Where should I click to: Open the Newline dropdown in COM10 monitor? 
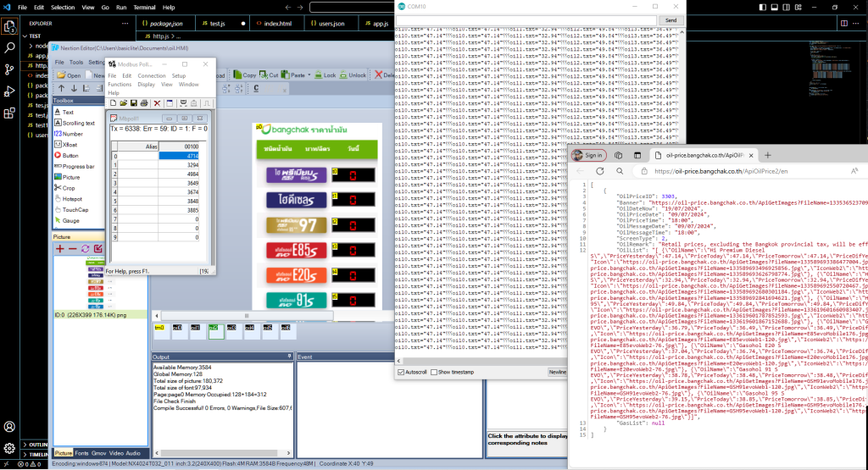click(x=558, y=372)
